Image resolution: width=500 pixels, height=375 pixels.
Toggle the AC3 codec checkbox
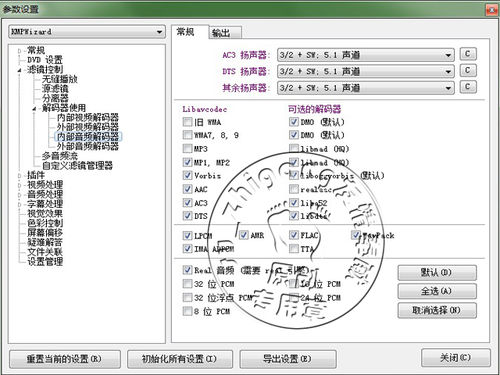pyautogui.click(x=187, y=203)
